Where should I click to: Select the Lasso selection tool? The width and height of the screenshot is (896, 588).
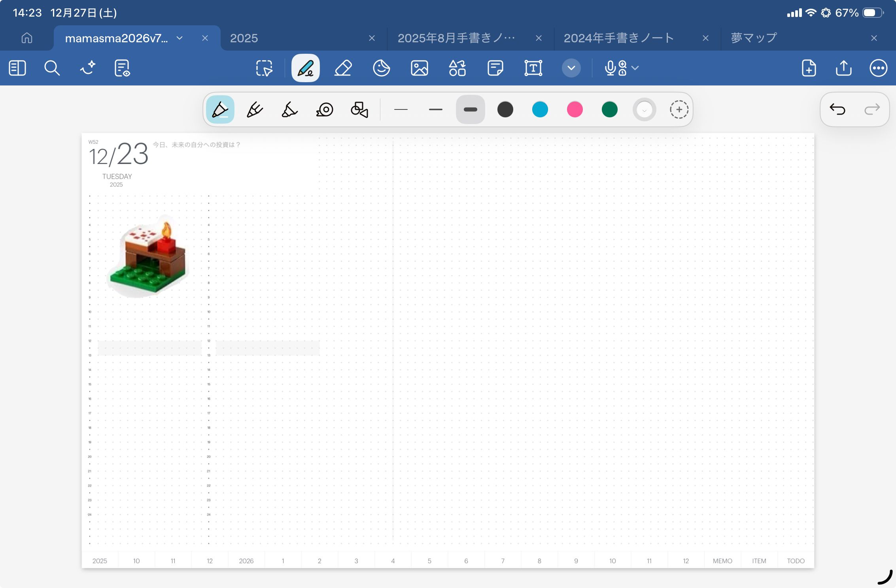coord(264,68)
